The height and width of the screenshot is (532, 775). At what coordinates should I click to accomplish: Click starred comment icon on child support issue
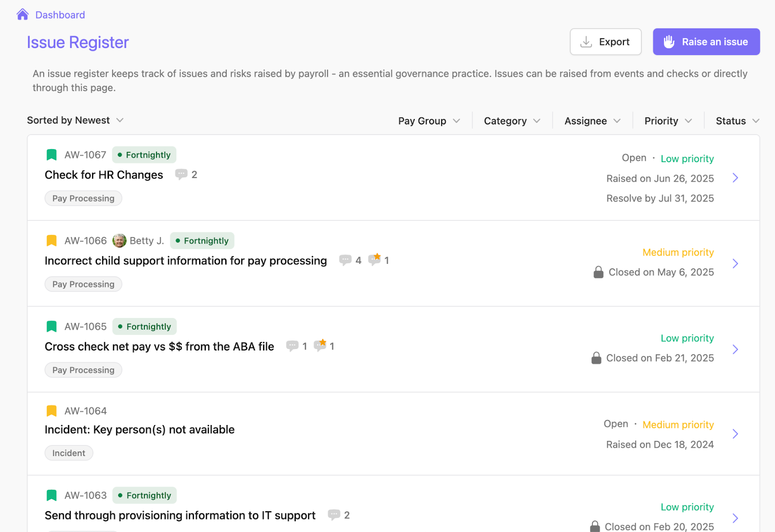tap(374, 259)
